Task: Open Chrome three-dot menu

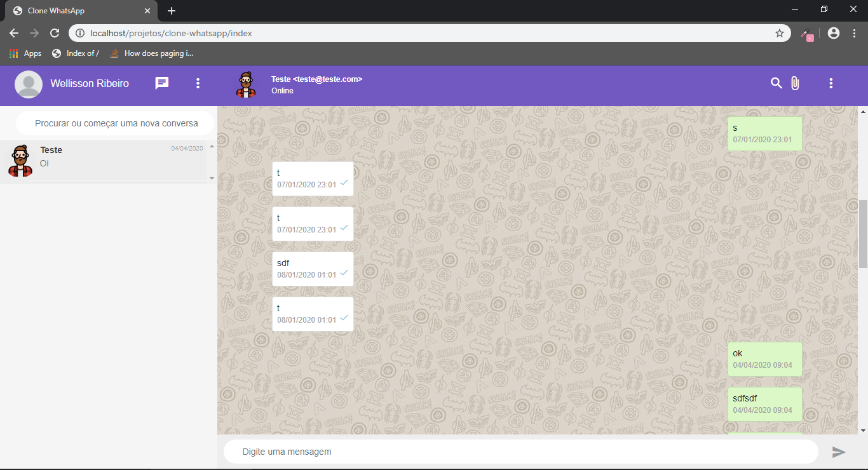Action: (x=855, y=33)
